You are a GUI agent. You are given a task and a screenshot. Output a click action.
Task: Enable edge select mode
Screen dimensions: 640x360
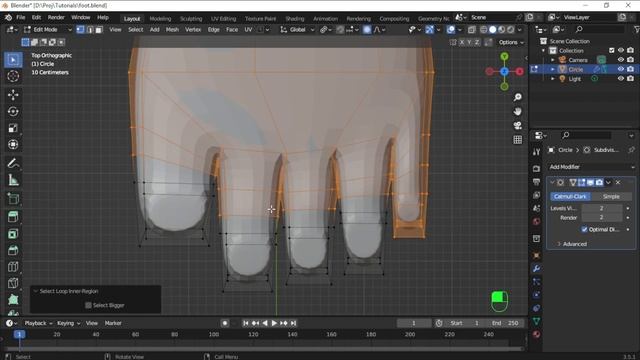90,29
